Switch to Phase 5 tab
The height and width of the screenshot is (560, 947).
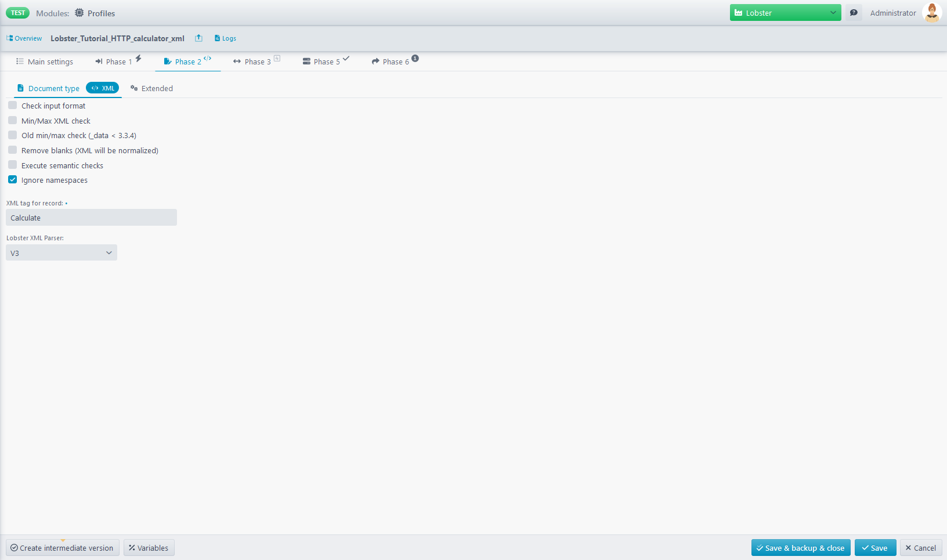click(x=326, y=62)
